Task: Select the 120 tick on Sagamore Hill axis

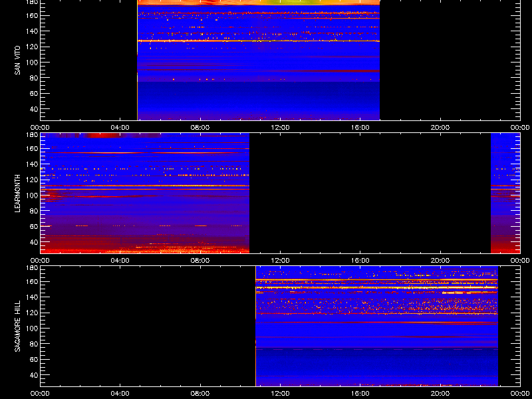Action: coord(33,313)
